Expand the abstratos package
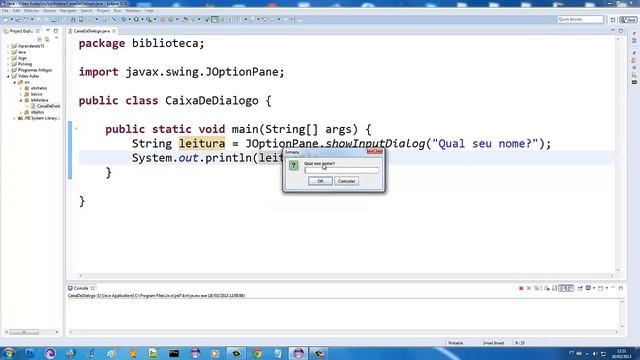 coord(21,88)
